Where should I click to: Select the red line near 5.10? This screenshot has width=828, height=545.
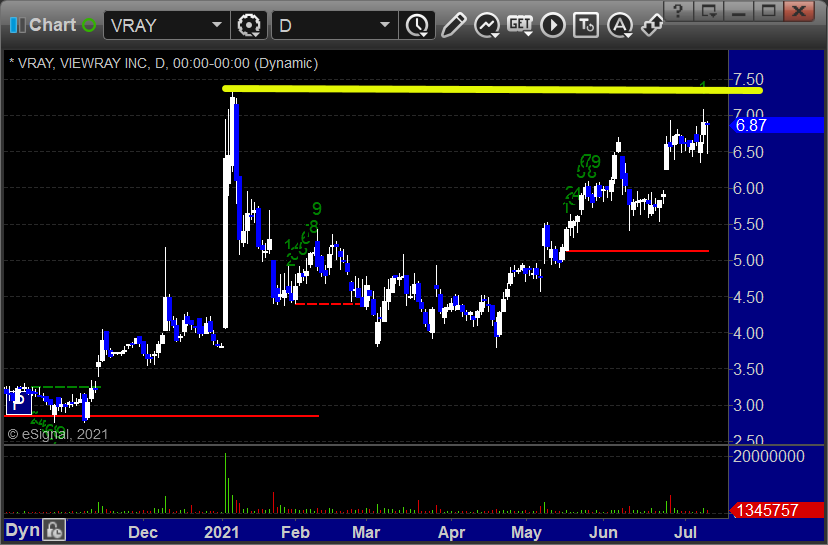point(637,251)
